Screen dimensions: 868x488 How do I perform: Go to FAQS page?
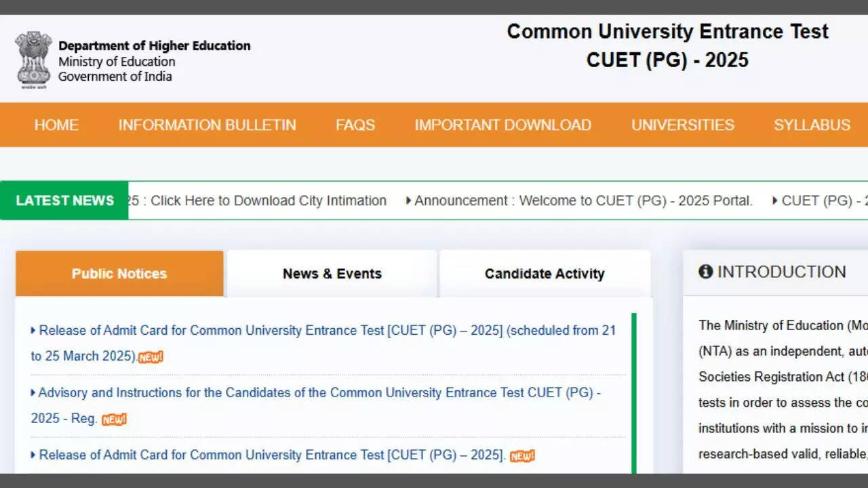(355, 125)
